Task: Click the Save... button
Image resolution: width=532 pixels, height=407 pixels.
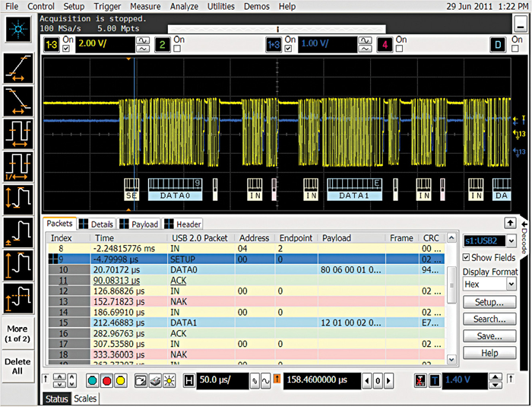Action: coord(489,336)
